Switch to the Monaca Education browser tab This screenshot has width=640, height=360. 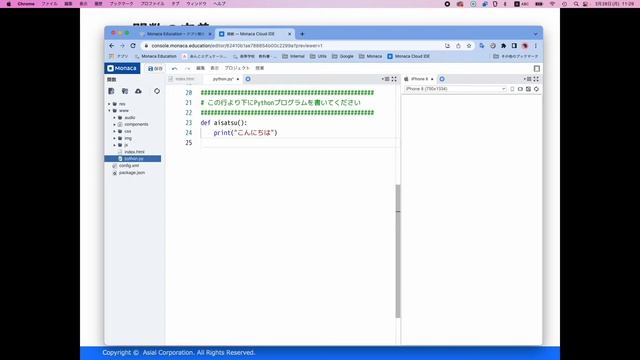point(175,34)
